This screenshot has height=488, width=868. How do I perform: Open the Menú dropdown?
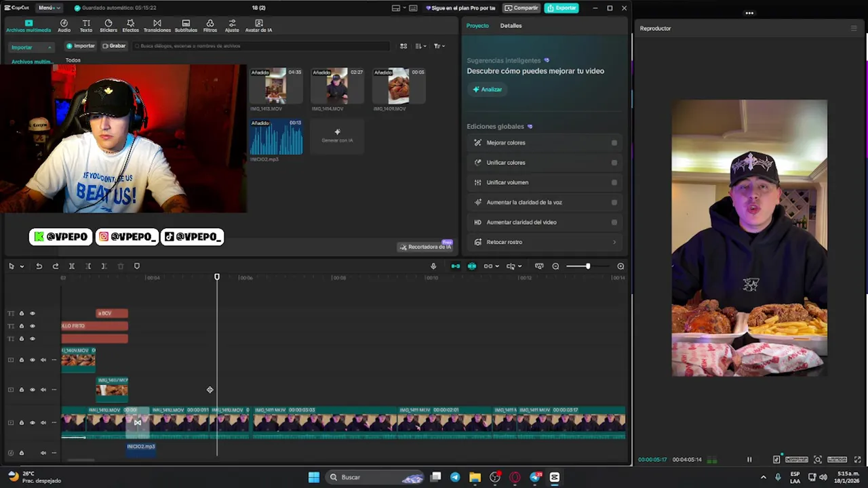(x=49, y=8)
